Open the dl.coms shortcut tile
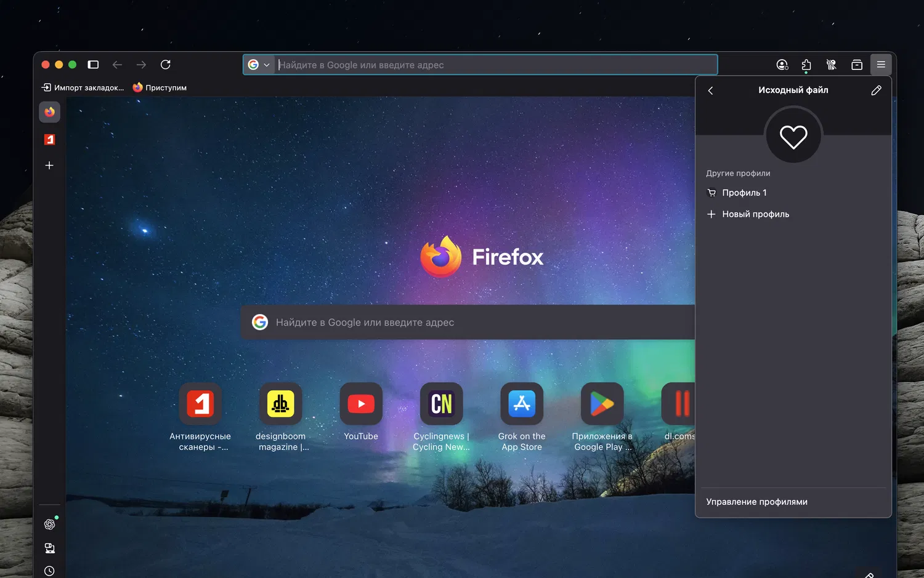Screen dimensions: 924x578 pyautogui.click(x=678, y=412)
